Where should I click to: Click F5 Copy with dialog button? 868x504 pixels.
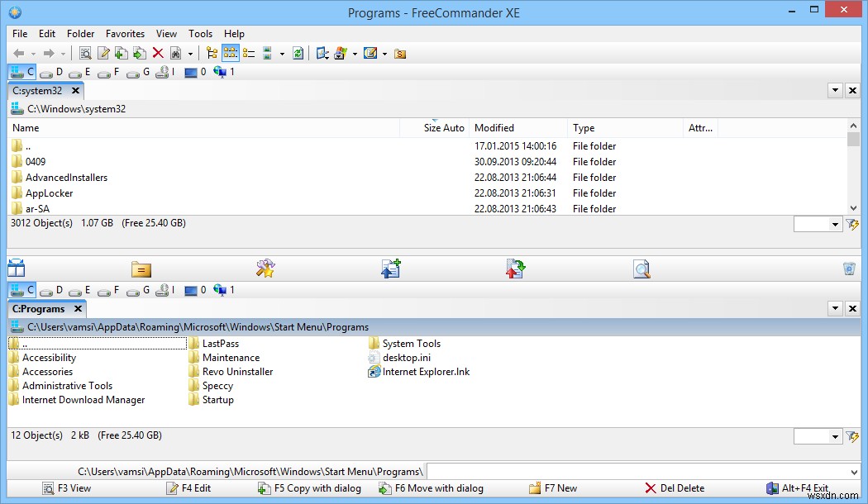point(310,487)
